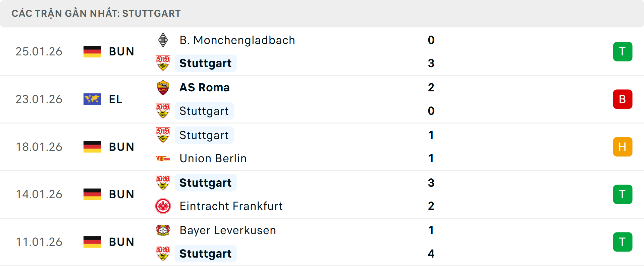644x266 pixels.
Task: Click the green T result indicator on 11.01.26
Action: click(623, 242)
